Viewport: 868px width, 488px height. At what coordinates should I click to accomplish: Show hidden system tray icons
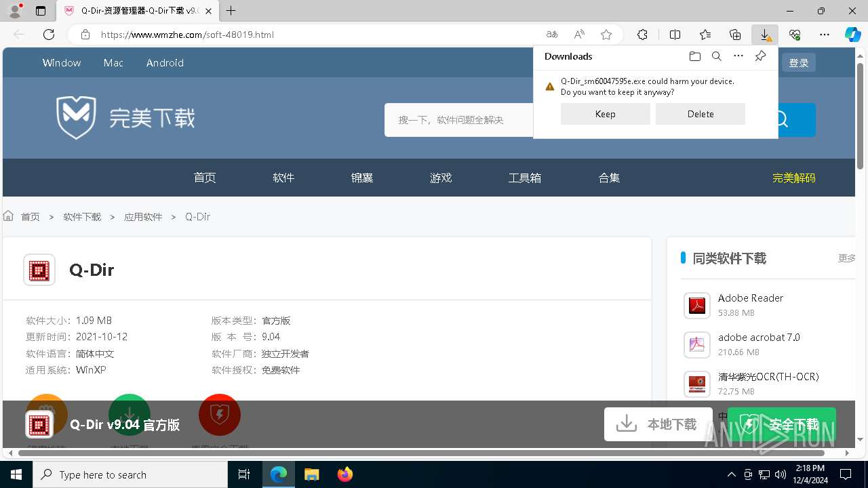click(731, 474)
